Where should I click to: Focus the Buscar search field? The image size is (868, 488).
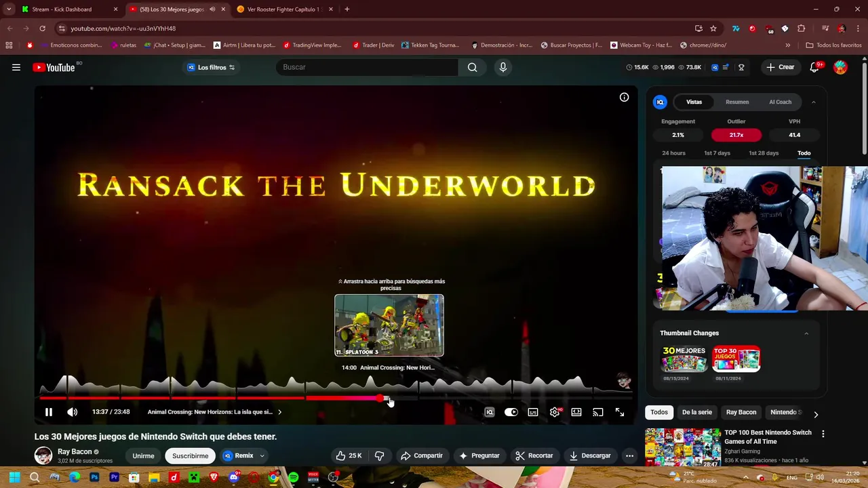[367, 67]
